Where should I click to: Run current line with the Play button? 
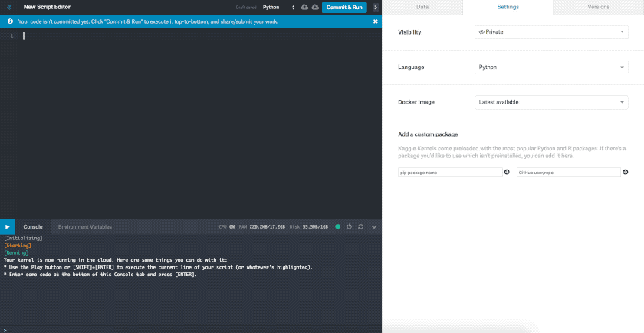8,226
